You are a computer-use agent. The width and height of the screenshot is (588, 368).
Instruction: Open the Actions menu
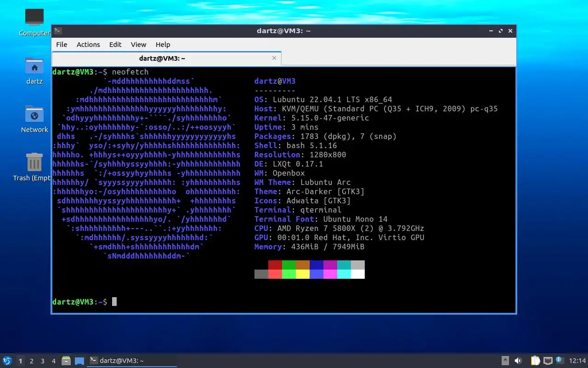click(x=88, y=45)
